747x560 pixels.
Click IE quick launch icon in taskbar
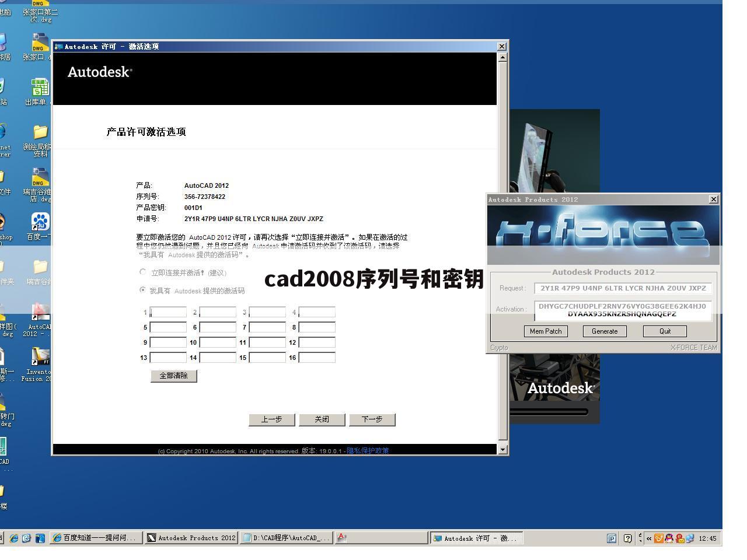(x=14, y=538)
